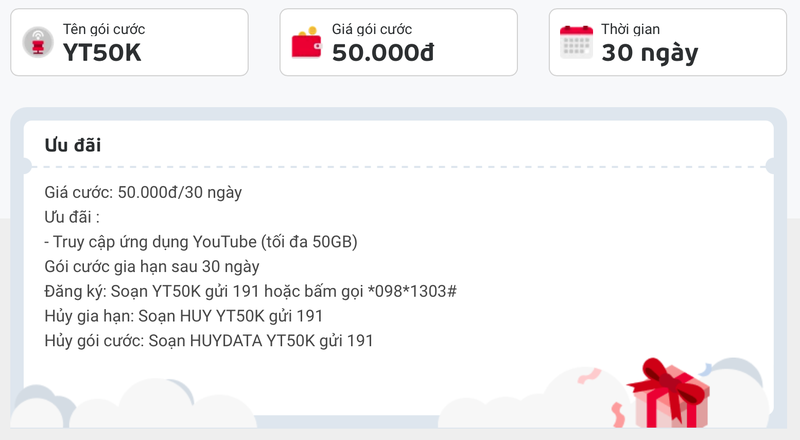Click the red wallet price icon
Screen dimensions: 800x440
coord(307,42)
